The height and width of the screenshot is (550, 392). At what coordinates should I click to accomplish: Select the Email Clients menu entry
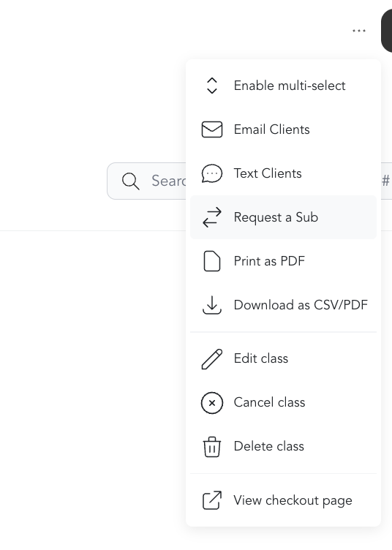tap(283, 129)
